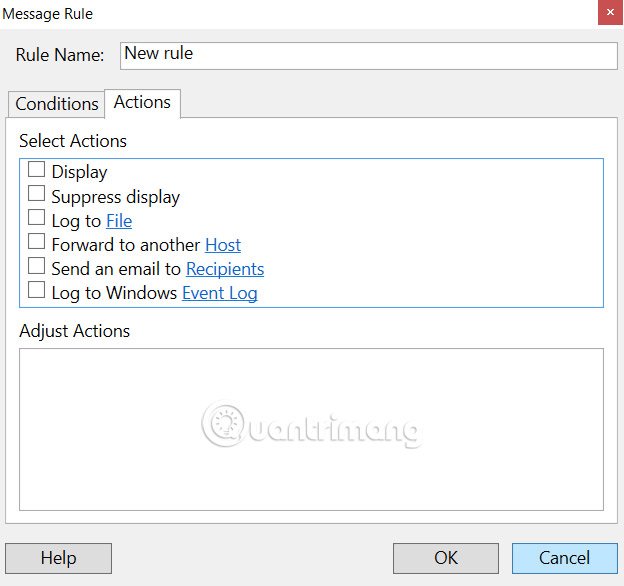Click the Event Log hyperlink
Screen dimensions: 624x586
pyautogui.click(x=220, y=294)
